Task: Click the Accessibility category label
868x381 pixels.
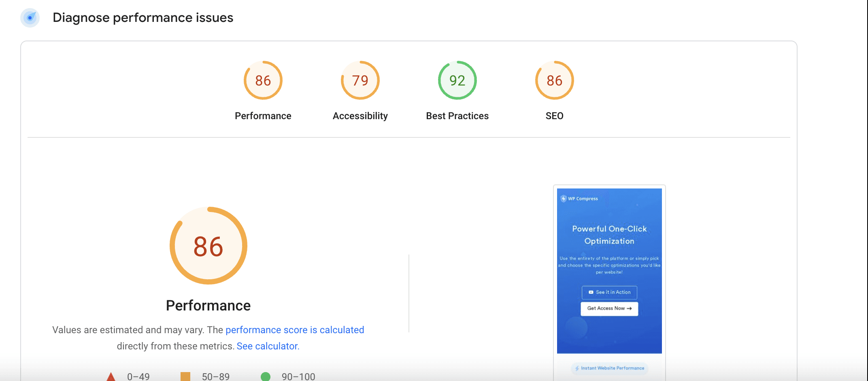Action: (x=360, y=116)
